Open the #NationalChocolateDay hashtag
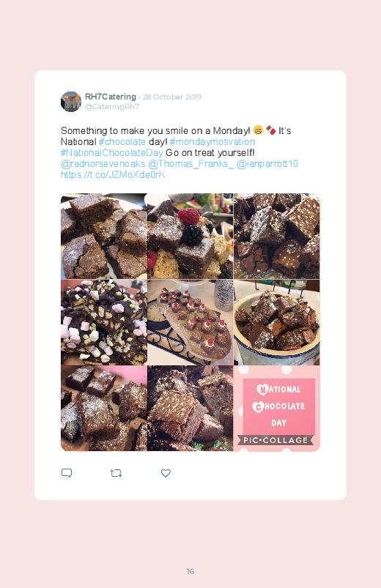This screenshot has height=588, width=381. (x=112, y=152)
